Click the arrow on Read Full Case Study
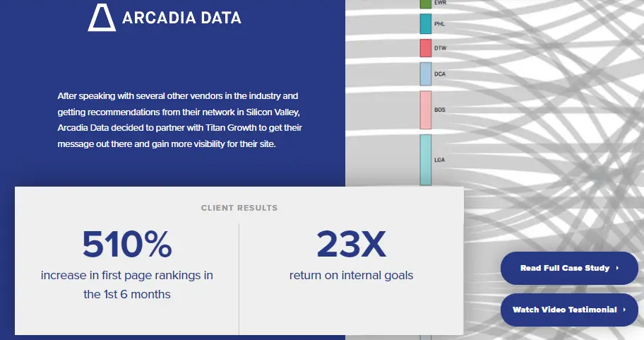This screenshot has height=340, width=644. coord(617,269)
